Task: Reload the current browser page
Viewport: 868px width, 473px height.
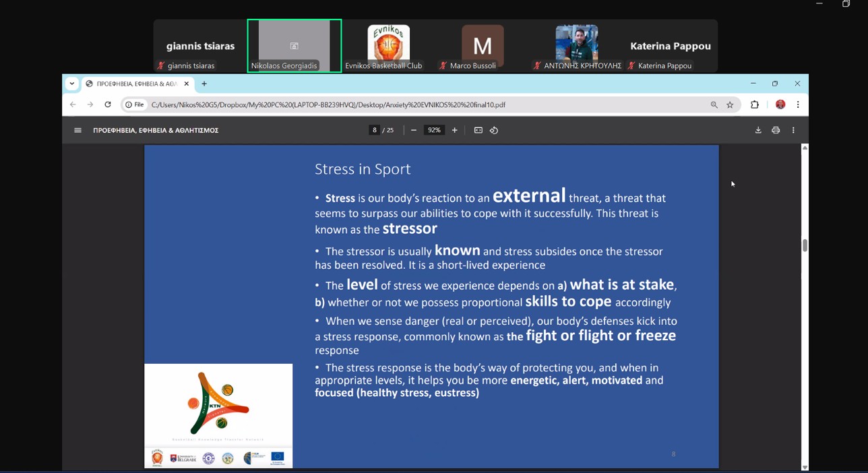Action: pyautogui.click(x=108, y=104)
